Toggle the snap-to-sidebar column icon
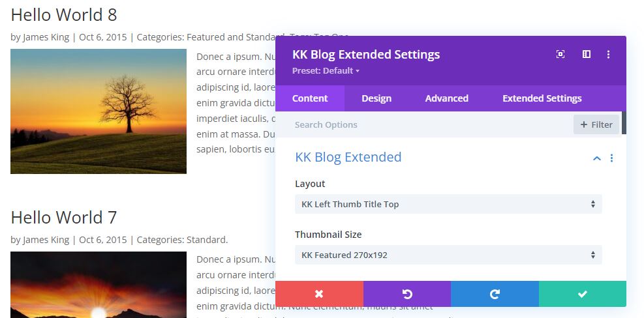 (x=586, y=54)
